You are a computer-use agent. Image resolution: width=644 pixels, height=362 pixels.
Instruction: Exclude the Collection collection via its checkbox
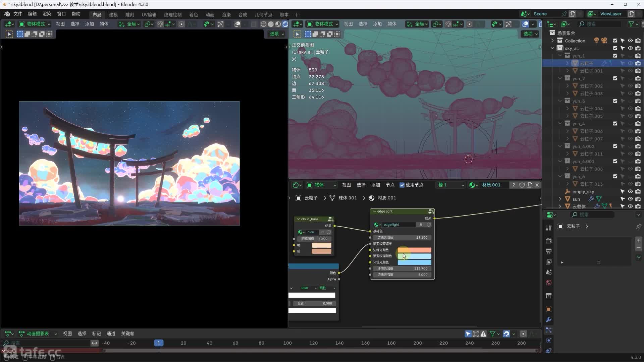coord(615,41)
